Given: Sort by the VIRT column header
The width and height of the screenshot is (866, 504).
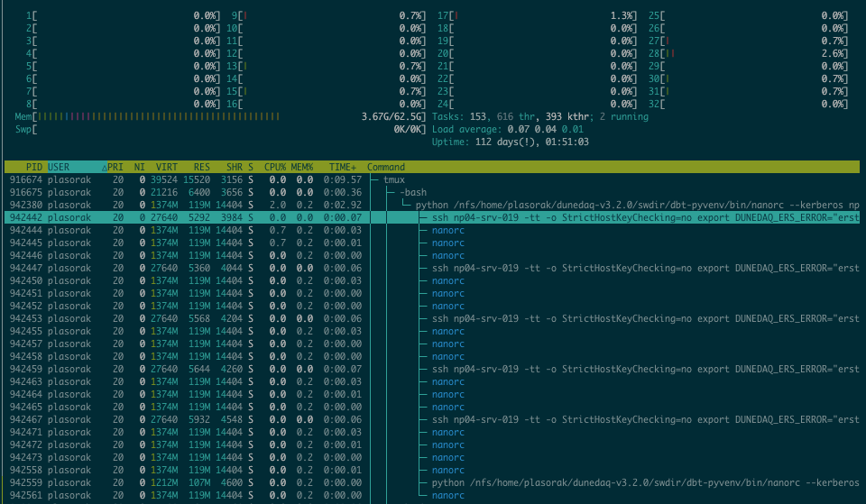Looking at the screenshot, I should pyautogui.click(x=166, y=167).
